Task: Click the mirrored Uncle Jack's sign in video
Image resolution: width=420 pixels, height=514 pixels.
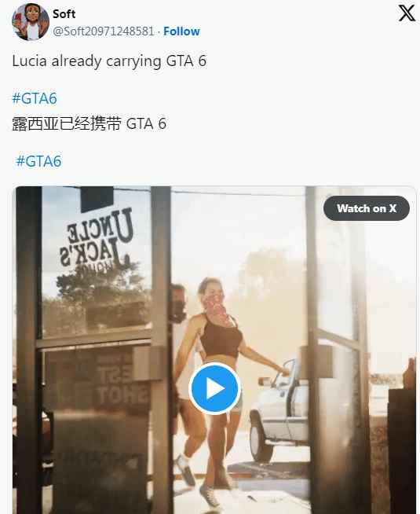Action: click(x=97, y=240)
